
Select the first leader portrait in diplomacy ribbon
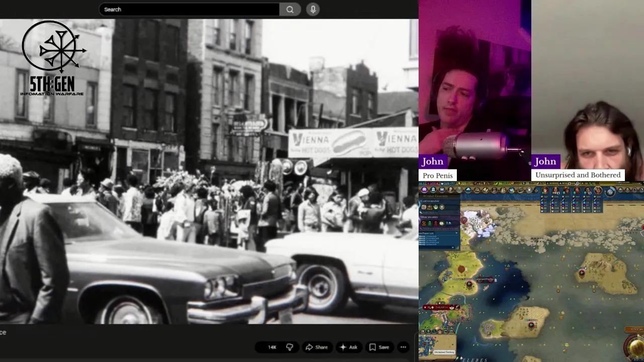pos(545,190)
